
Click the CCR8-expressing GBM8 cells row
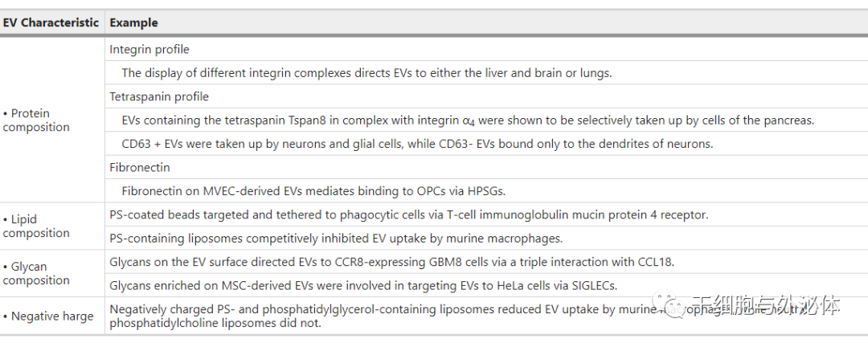(486, 262)
